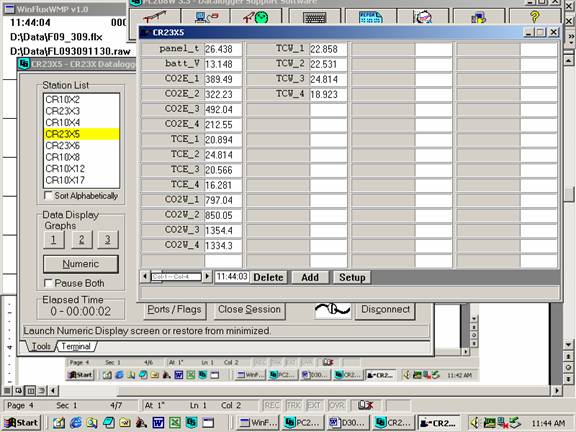The width and height of the screenshot is (576, 432).
Task: Click the panel_t value 26.438
Action: (223, 49)
